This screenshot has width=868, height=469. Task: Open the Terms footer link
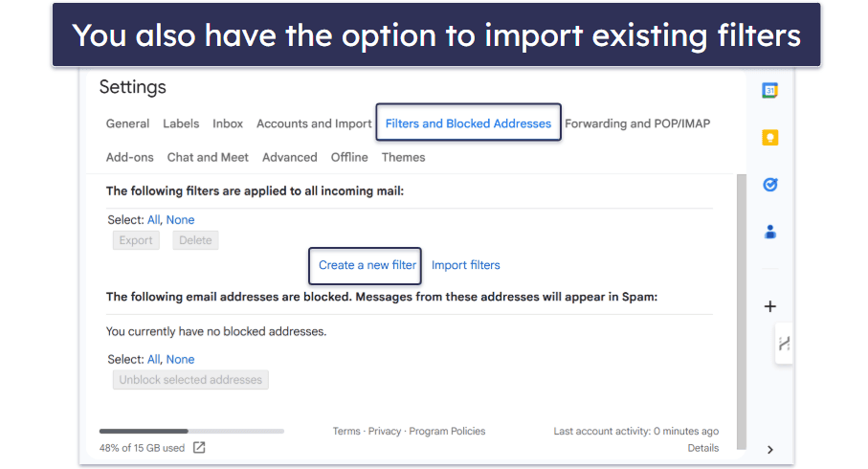tap(346, 431)
